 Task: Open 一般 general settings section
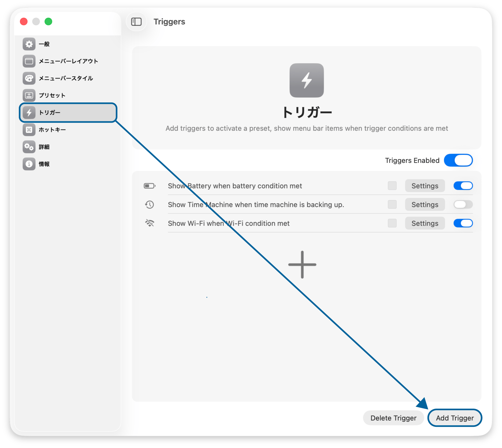pyautogui.click(x=44, y=44)
